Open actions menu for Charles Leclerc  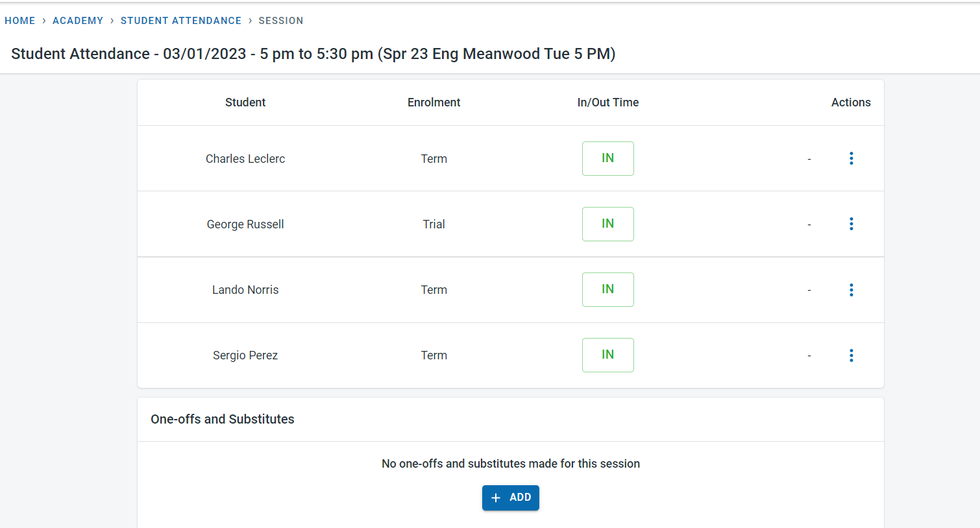click(851, 158)
